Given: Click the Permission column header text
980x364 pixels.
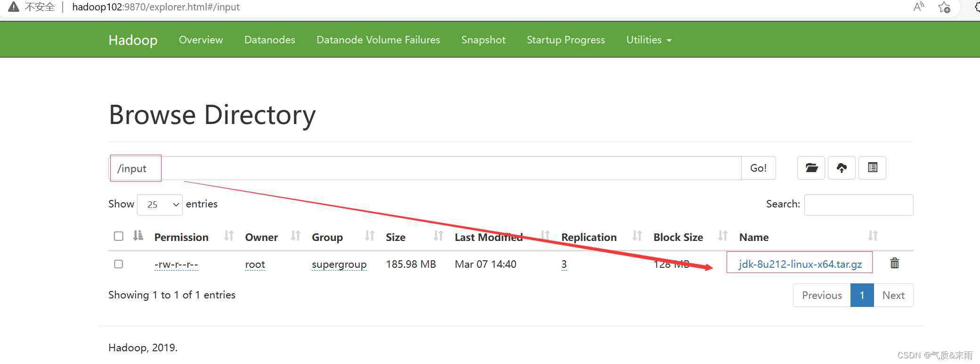Looking at the screenshot, I should (x=181, y=237).
